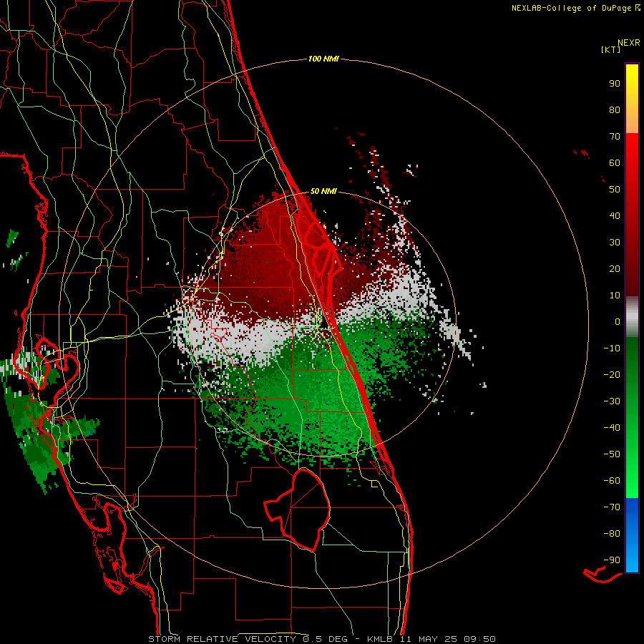Click the NEXR label above the color bar
The image size is (644, 644).
[x=629, y=43]
